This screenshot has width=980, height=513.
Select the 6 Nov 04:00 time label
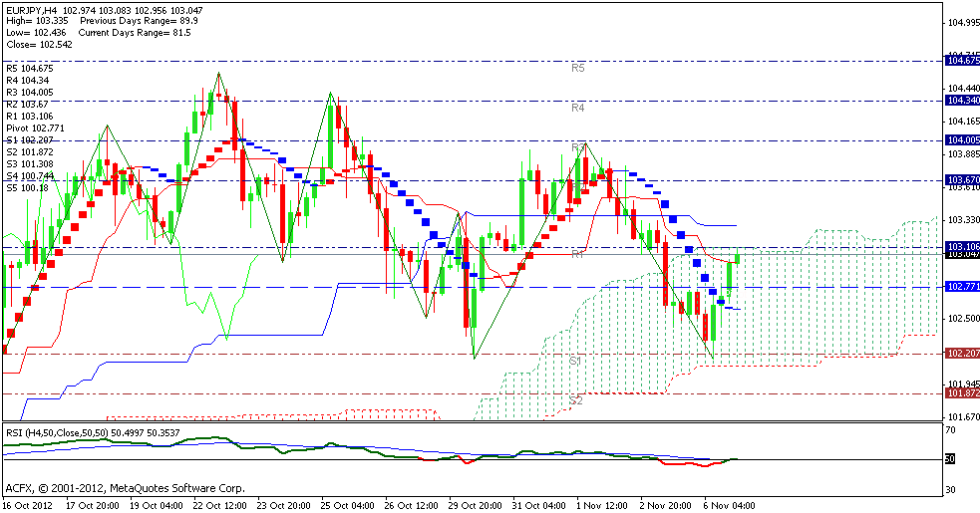[x=727, y=505]
